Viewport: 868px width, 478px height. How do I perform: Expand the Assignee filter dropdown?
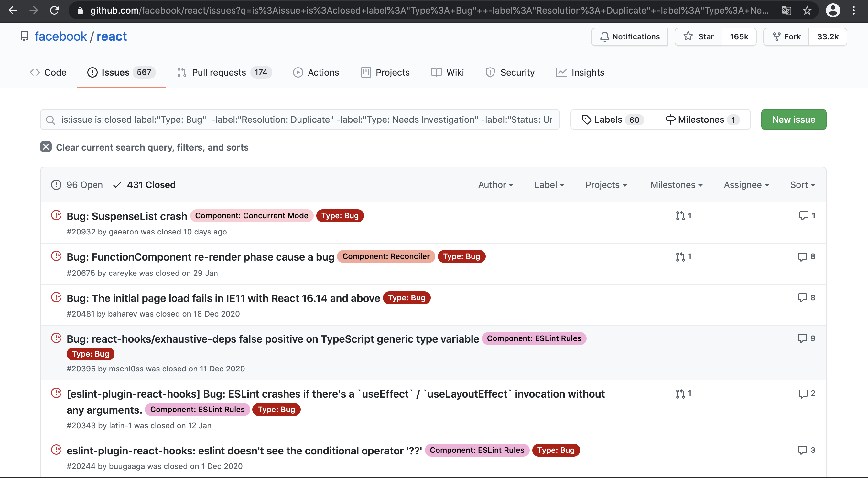coord(746,185)
